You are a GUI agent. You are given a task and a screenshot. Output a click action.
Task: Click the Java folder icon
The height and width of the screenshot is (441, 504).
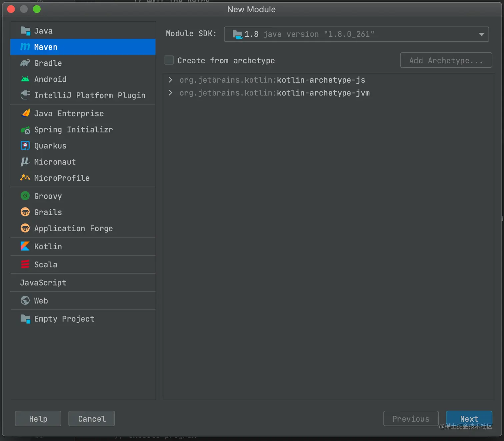(25, 31)
